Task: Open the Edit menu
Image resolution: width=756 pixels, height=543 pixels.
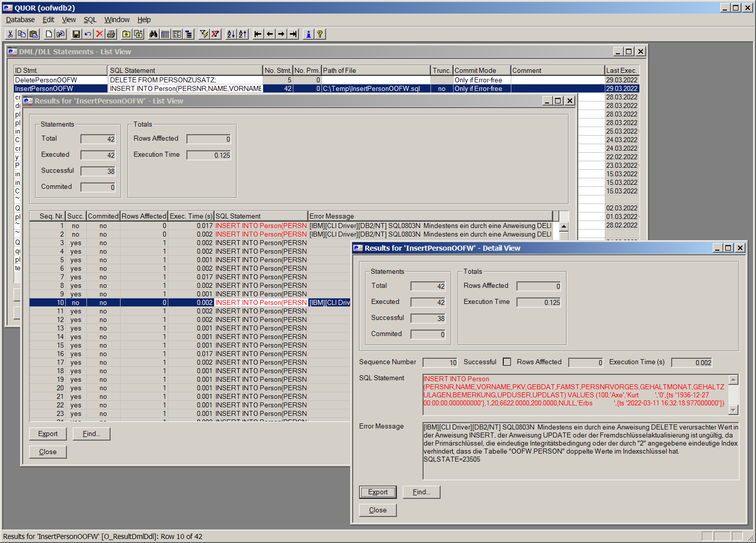Action: pos(48,20)
